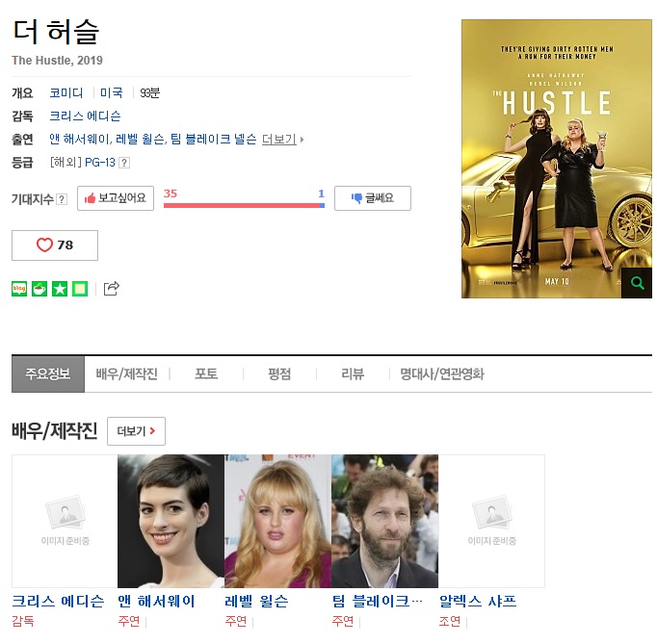Expand 배우/제작진 section via 더보기 button
This screenshot has width=657, height=644.
point(136,431)
